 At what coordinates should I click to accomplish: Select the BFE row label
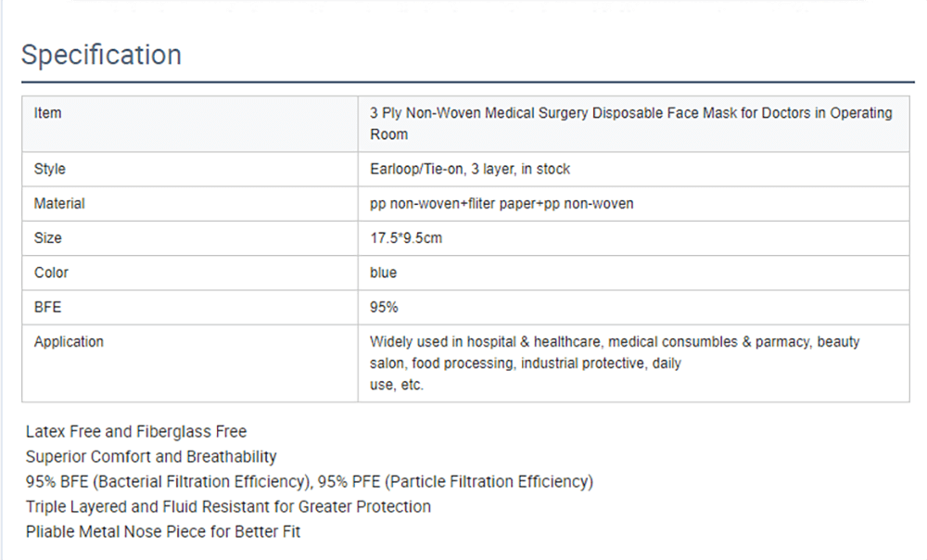47,307
